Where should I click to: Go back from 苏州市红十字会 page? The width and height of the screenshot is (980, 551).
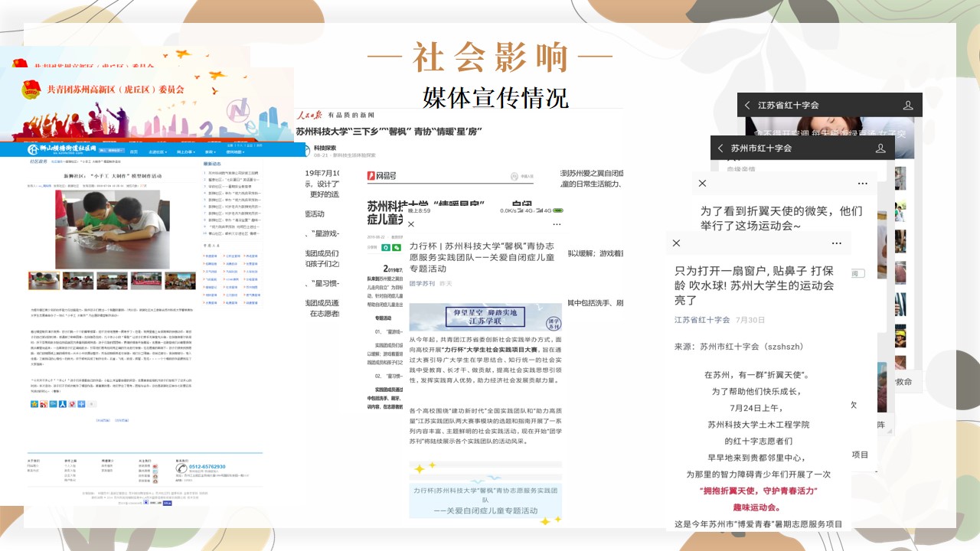pyautogui.click(x=720, y=148)
